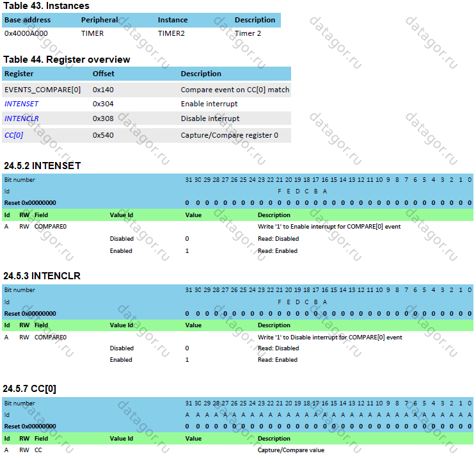The width and height of the screenshot is (476, 456).
Task: Click 'Reset 0x00000000' in INTENCLR table
Action: coord(30,314)
